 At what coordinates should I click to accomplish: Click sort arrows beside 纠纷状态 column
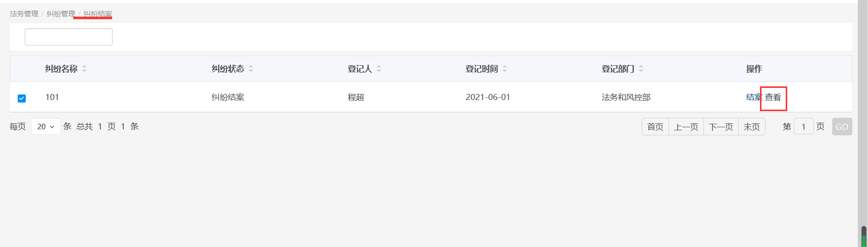251,69
